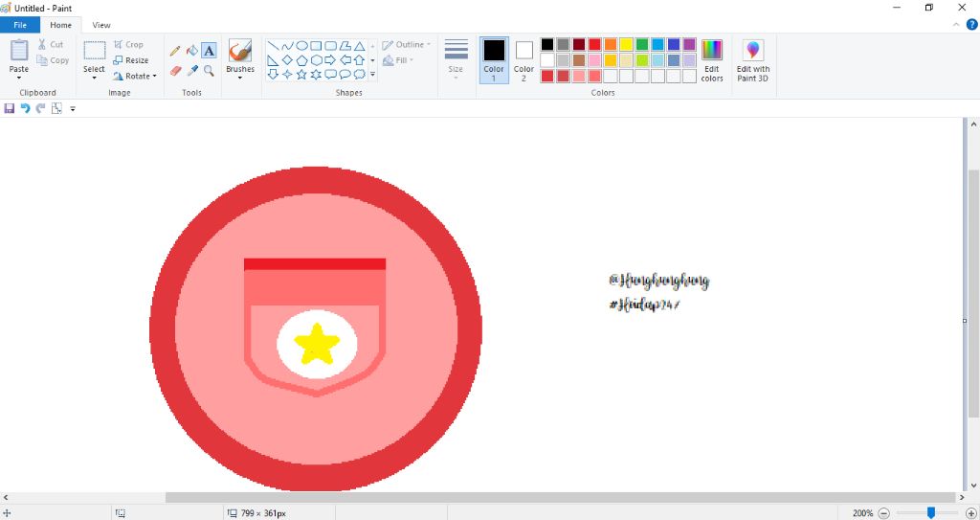Image resolution: width=980 pixels, height=520 pixels.
Task: Open Paint Help question mark icon
Action: [x=972, y=25]
